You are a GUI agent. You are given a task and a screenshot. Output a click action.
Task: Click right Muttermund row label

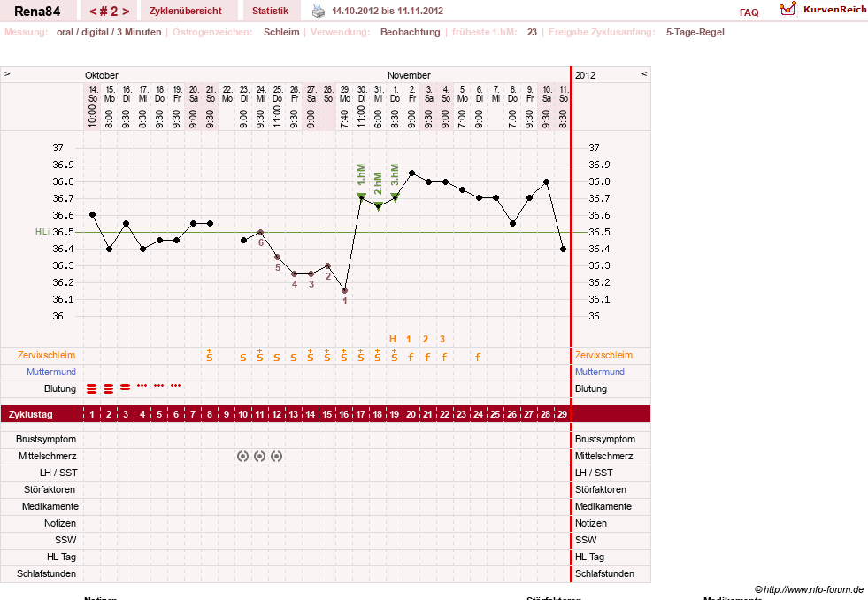click(600, 372)
